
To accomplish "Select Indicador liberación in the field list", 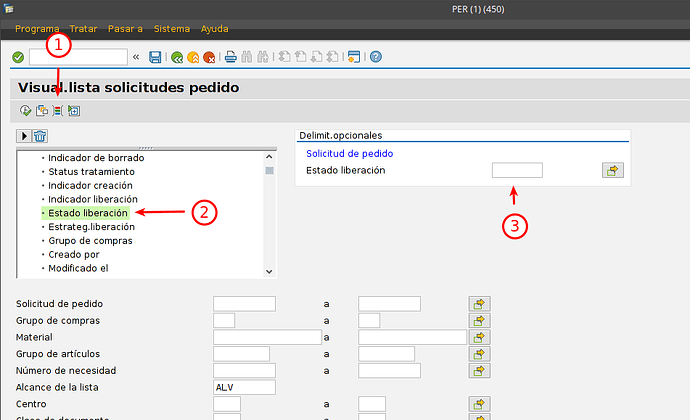I will click(x=93, y=199).
